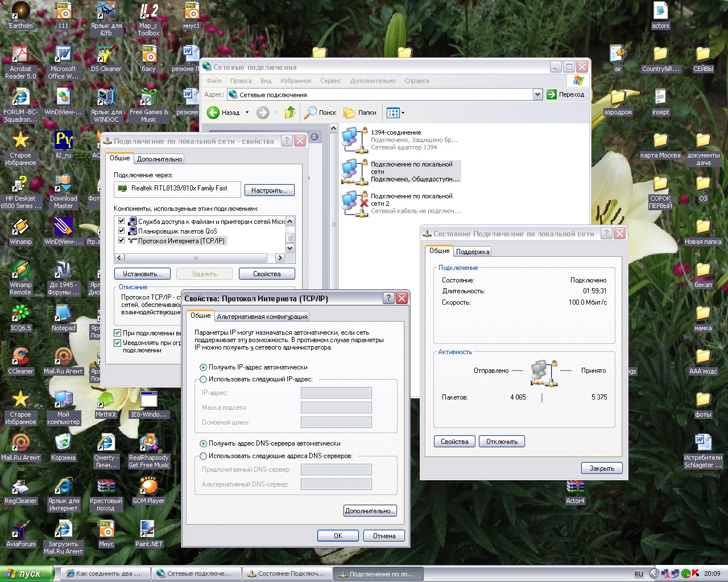The height and width of the screenshot is (582, 728).
Task: Toggle the При подключении вывести значок checkbox
Action: click(x=118, y=333)
